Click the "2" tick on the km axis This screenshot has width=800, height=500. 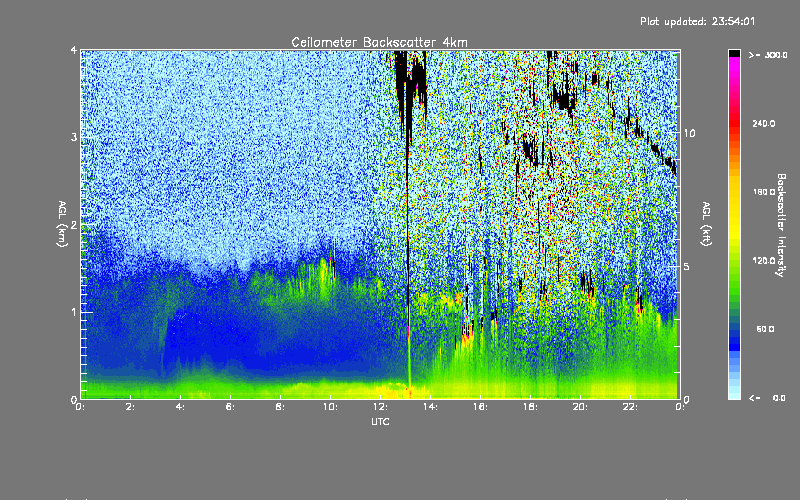(x=74, y=225)
